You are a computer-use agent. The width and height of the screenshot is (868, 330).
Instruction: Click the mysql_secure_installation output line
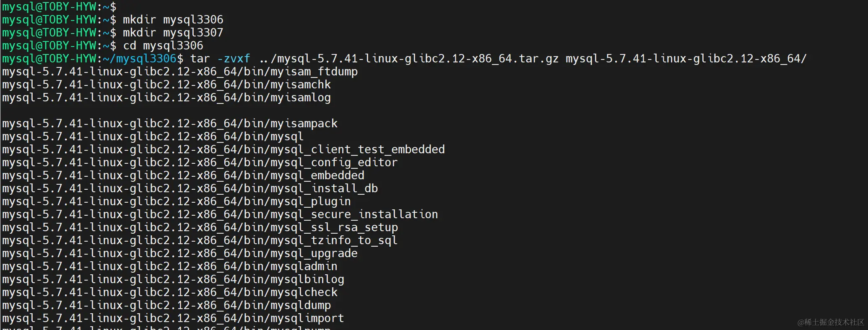tap(220, 214)
